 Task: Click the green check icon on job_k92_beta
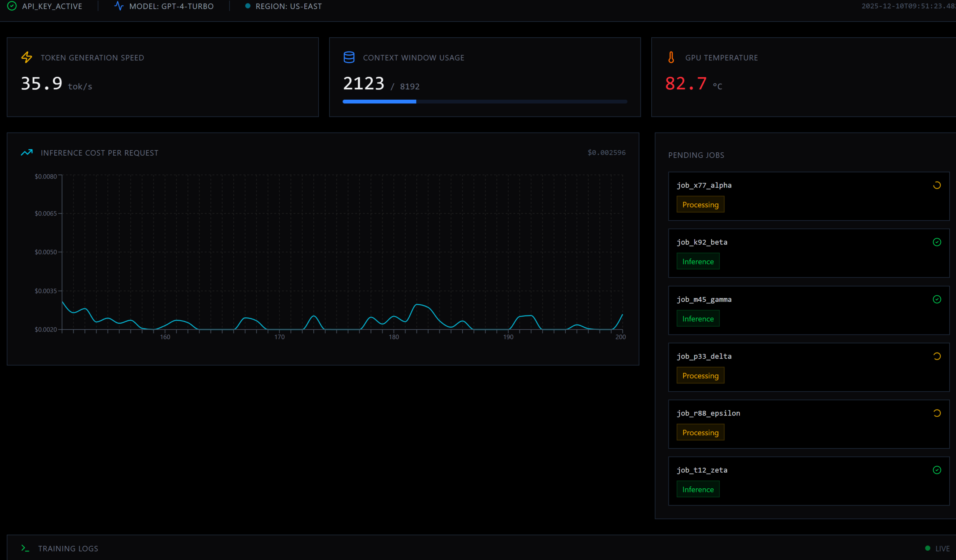[x=936, y=242]
